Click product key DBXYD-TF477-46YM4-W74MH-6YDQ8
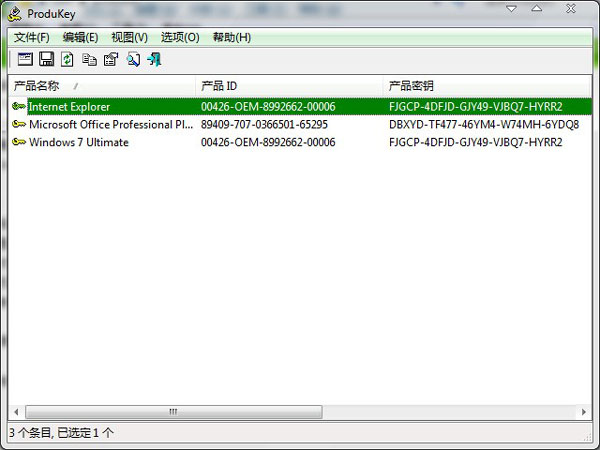The width and height of the screenshot is (600, 450). (484, 124)
